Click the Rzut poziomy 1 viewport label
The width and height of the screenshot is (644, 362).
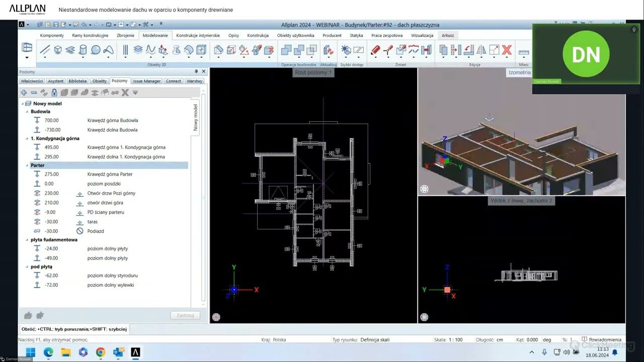pos(313,72)
